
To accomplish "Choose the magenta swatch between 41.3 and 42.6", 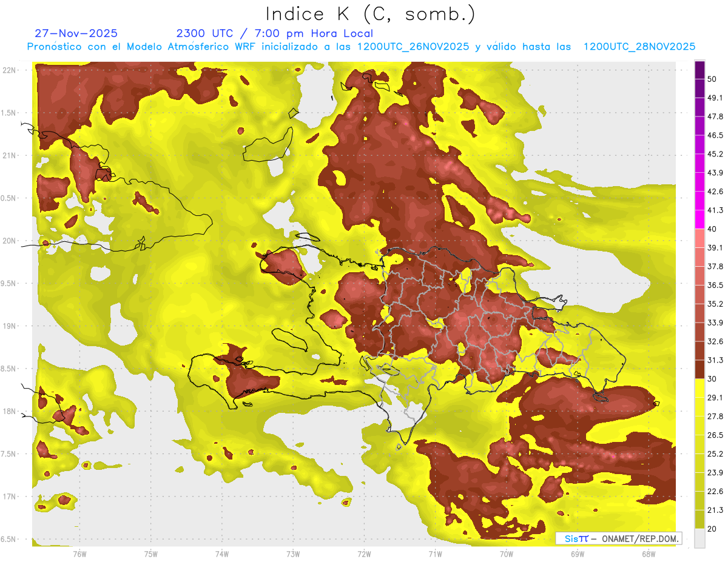I will pyautogui.click(x=699, y=201).
